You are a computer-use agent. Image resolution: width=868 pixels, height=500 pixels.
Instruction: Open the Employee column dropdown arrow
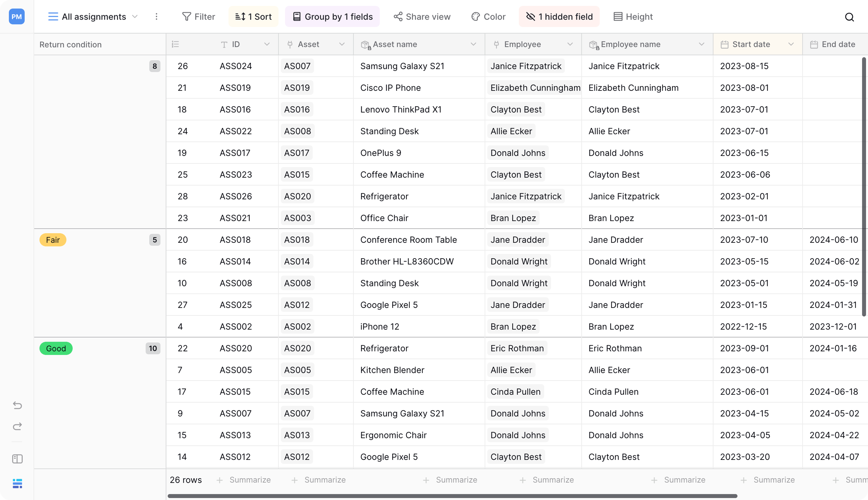pos(570,44)
